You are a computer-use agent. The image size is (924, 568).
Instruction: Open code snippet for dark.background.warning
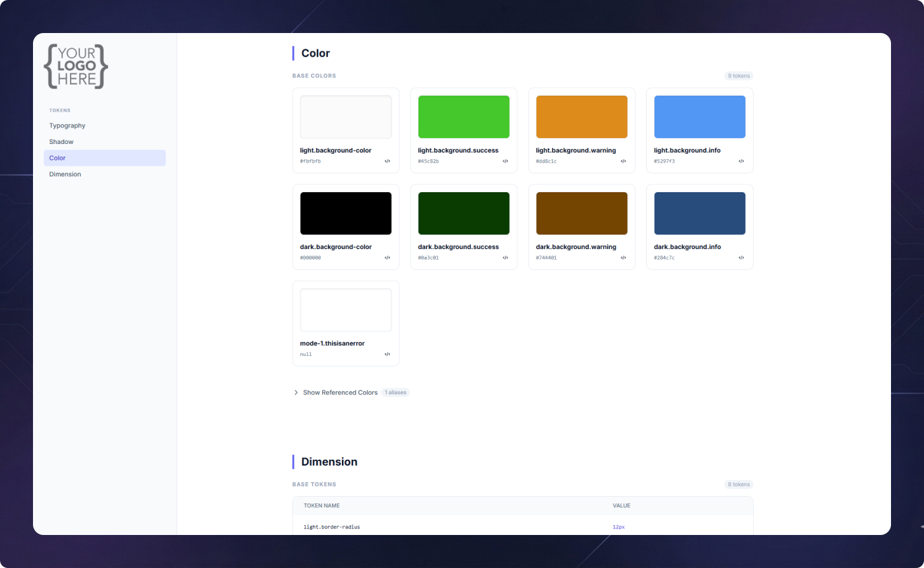[x=622, y=258]
